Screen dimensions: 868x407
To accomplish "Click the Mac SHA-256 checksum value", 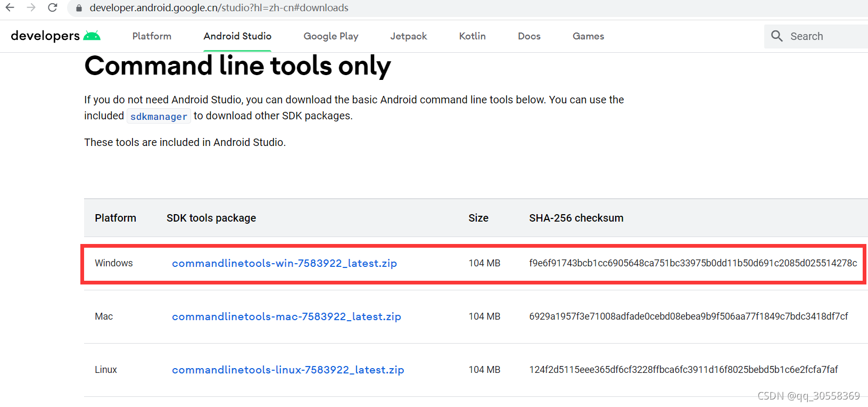I will [x=689, y=316].
